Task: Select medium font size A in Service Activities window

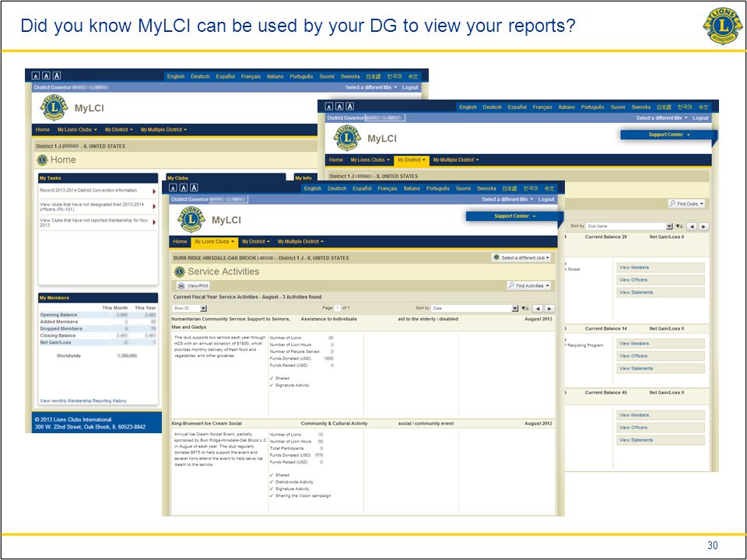Action: coord(184,187)
